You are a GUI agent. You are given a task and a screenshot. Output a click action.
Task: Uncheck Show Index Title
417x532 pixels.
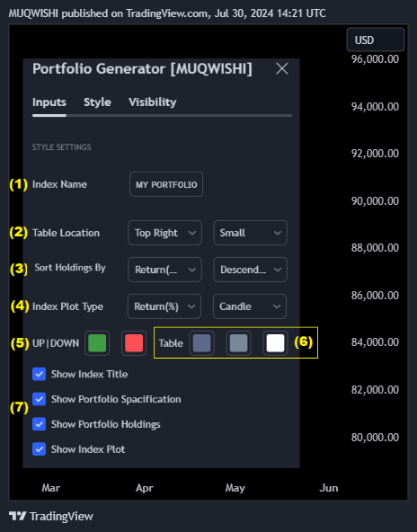(39, 374)
